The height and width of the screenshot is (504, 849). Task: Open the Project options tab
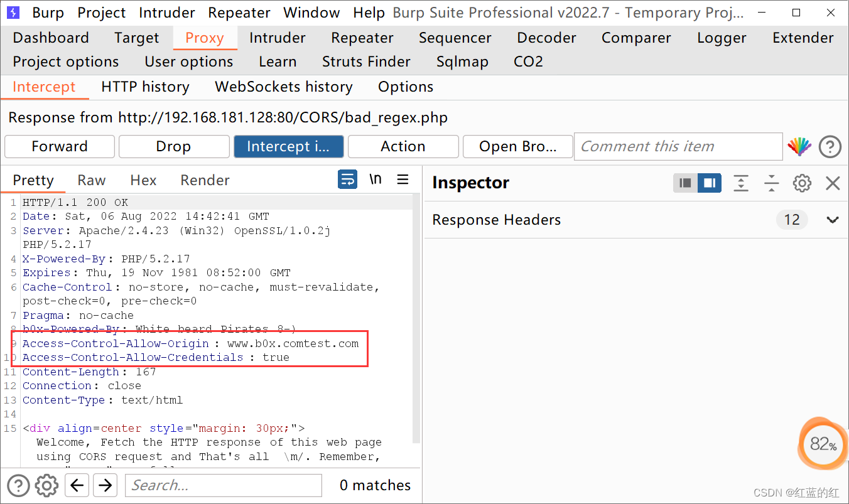pos(66,62)
